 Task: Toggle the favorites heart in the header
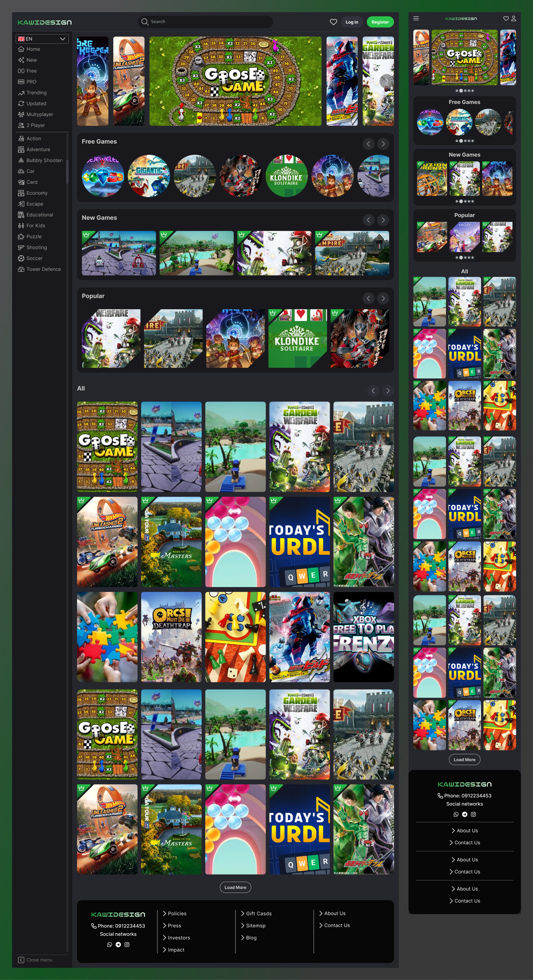click(x=333, y=22)
